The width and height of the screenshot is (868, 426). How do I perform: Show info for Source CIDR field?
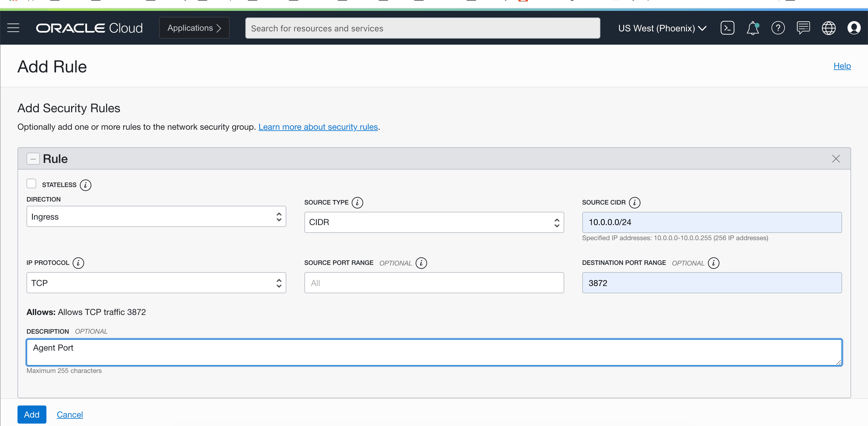point(634,202)
